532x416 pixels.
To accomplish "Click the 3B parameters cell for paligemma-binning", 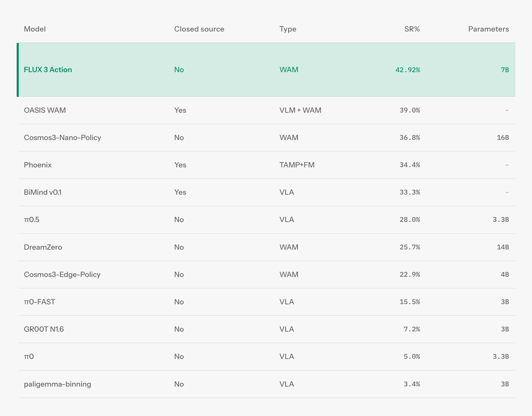I will point(505,384).
